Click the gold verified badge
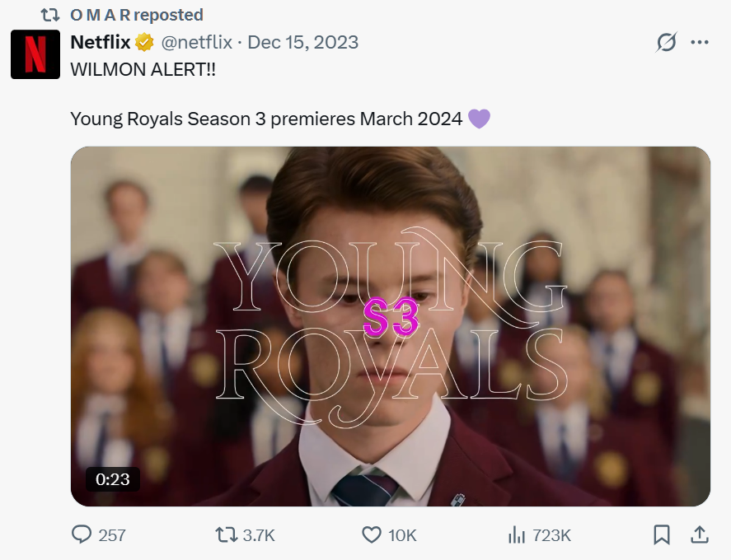This screenshot has height=560, width=731. click(x=144, y=42)
